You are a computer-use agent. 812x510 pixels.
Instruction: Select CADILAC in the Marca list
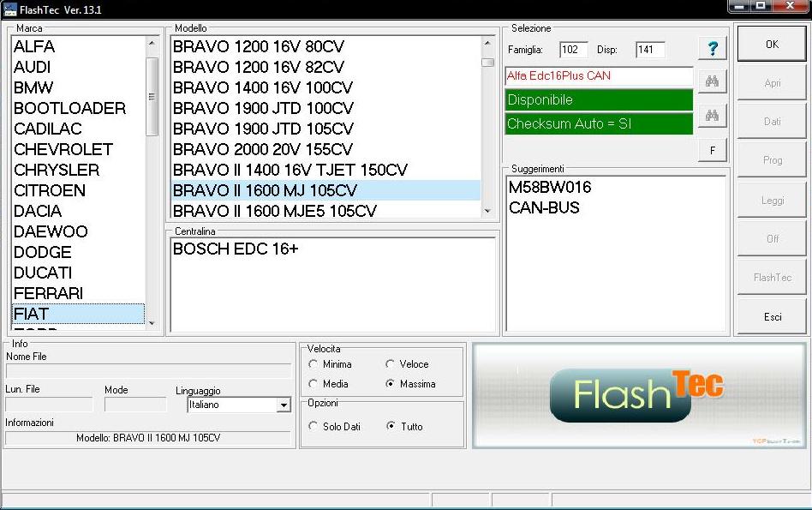(x=78, y=129)
